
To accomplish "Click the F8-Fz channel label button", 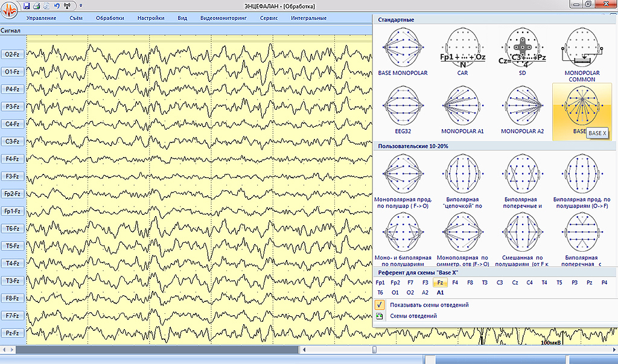I will [x=13, y=298].
